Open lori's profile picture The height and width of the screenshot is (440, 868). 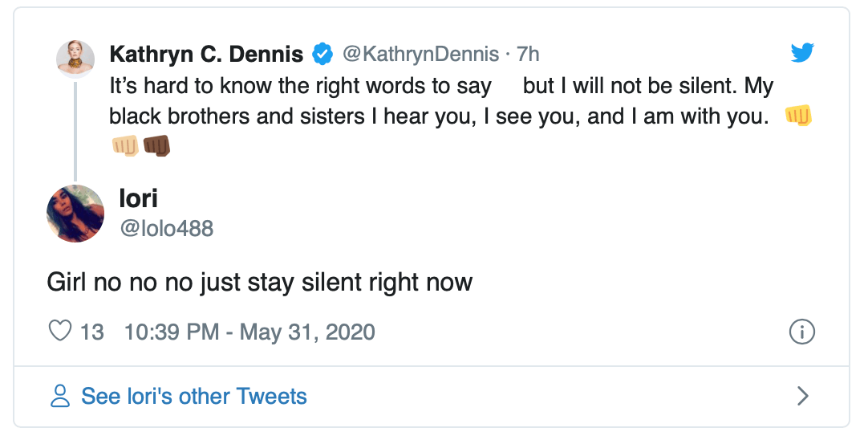[x=76, y=213]
